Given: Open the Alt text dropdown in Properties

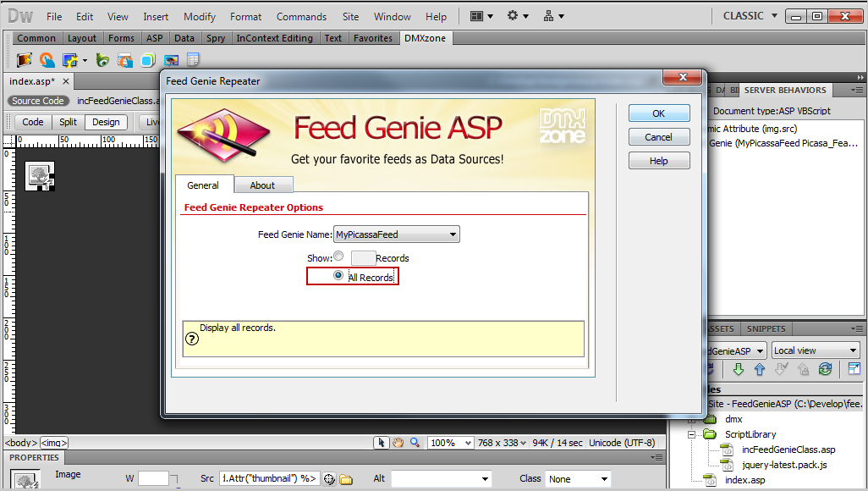Looking at the screenshot, I should [x=441, y=479].
